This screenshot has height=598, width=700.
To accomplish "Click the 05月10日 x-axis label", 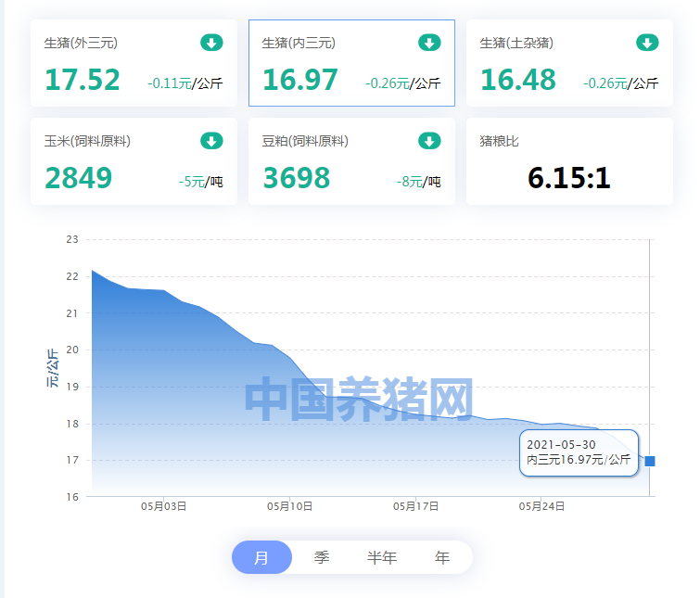I will 289,506.
